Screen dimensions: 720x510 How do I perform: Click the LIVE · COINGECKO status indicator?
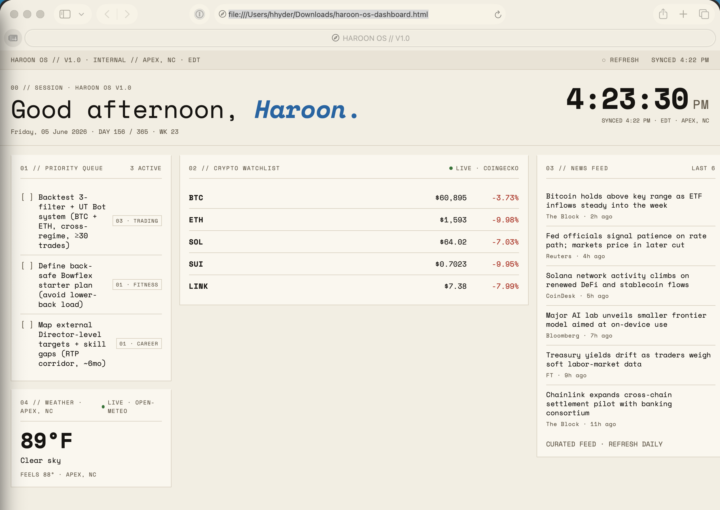(x=484, y=168)
